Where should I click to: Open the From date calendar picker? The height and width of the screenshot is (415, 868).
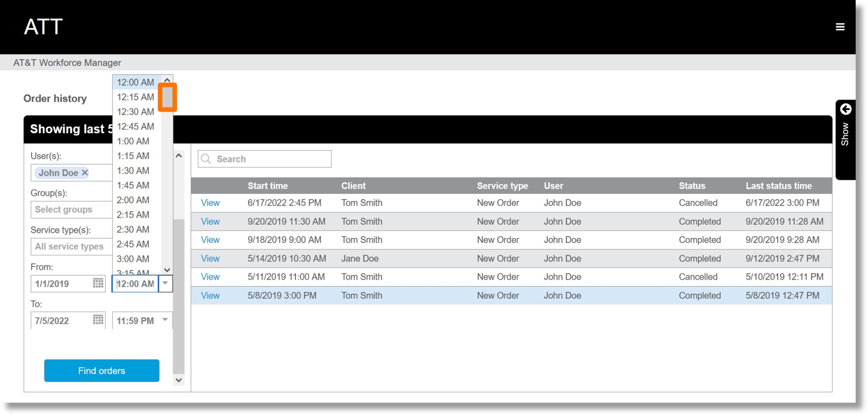[98, 283]
